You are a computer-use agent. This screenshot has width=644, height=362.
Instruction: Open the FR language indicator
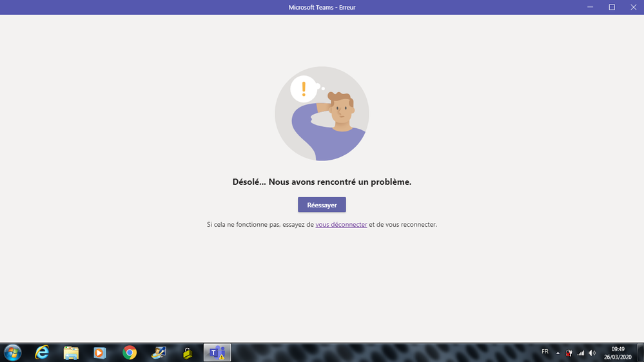pyautogui.click(x=545, y=352)
